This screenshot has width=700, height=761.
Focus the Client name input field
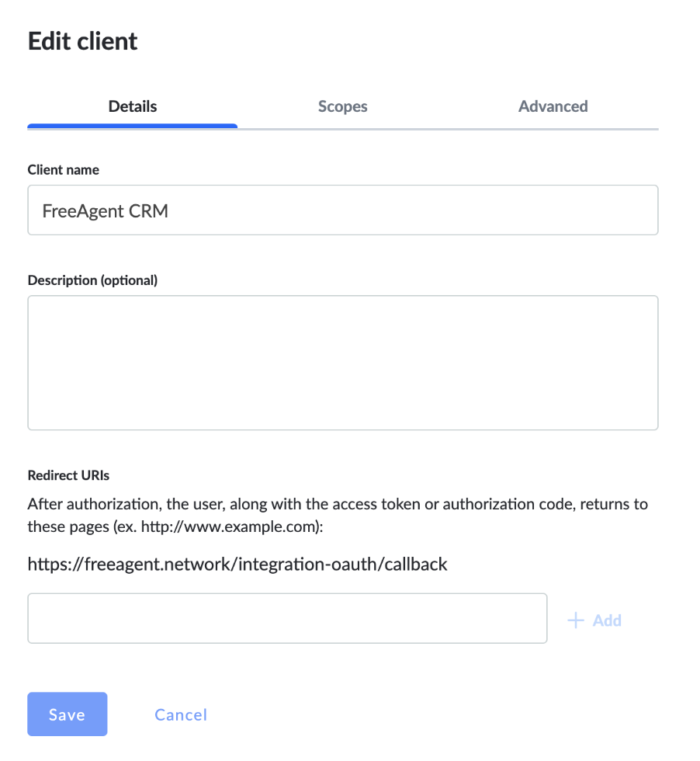(x=343, y=210)
